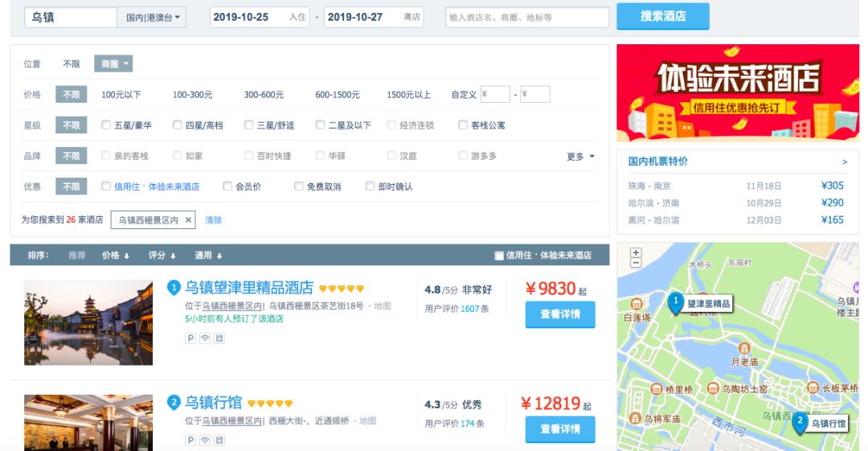Check the 亲的客栈 brand filter
868x451 pixels.
106,155
